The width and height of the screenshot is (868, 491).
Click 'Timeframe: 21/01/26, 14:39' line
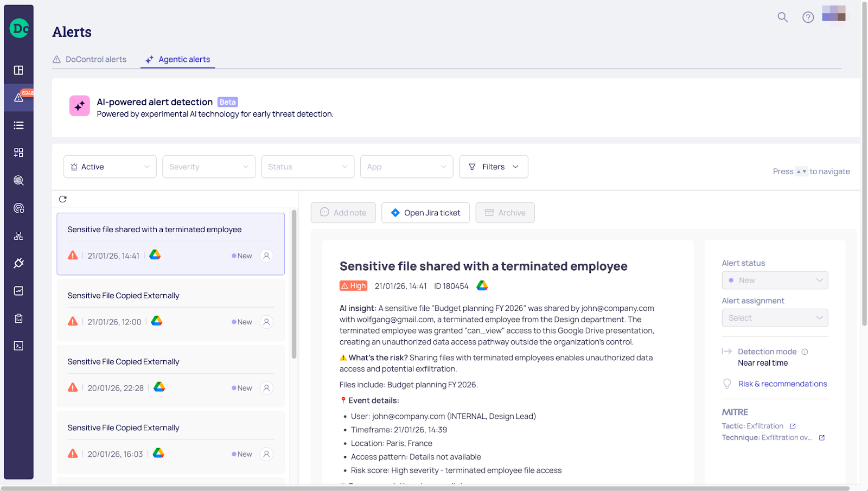point(399,430)
